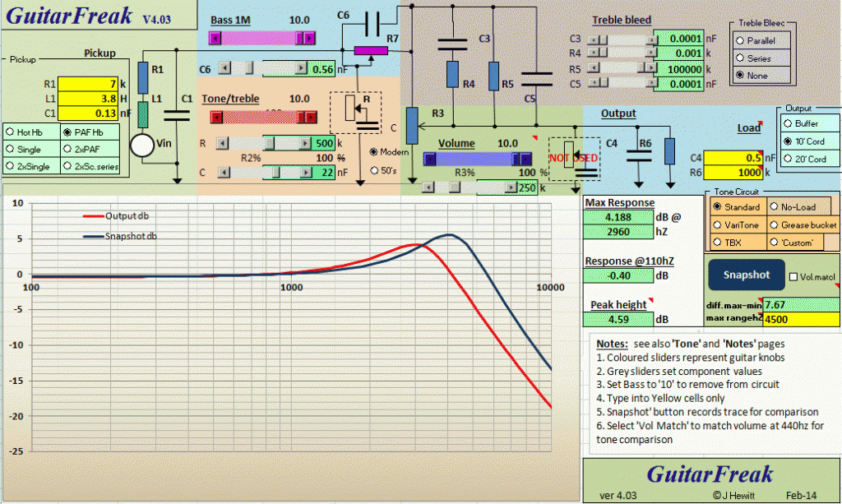842x504 pixels.
Task: Click the pickup R1 resistance field
Action: pos(87,84)
